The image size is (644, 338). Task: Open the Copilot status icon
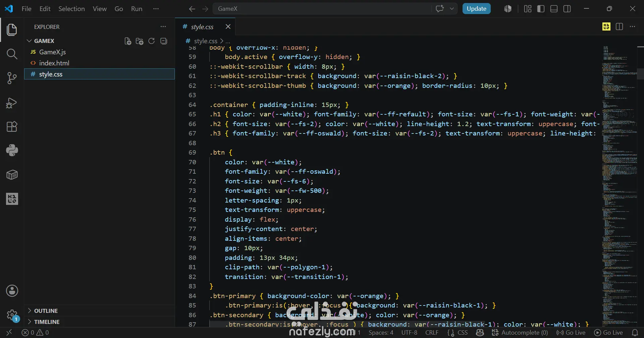[x=480, y=333]
